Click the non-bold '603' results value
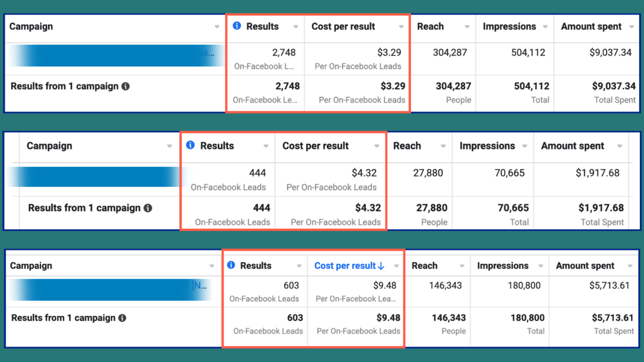Screen dimensions: 644x362 [x=291, y=286]
